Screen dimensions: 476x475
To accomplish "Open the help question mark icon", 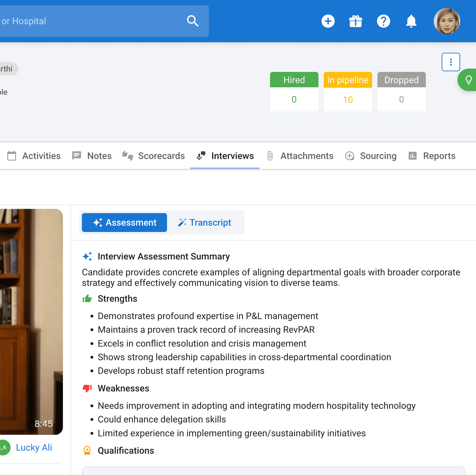I will (x=383, y=21).
